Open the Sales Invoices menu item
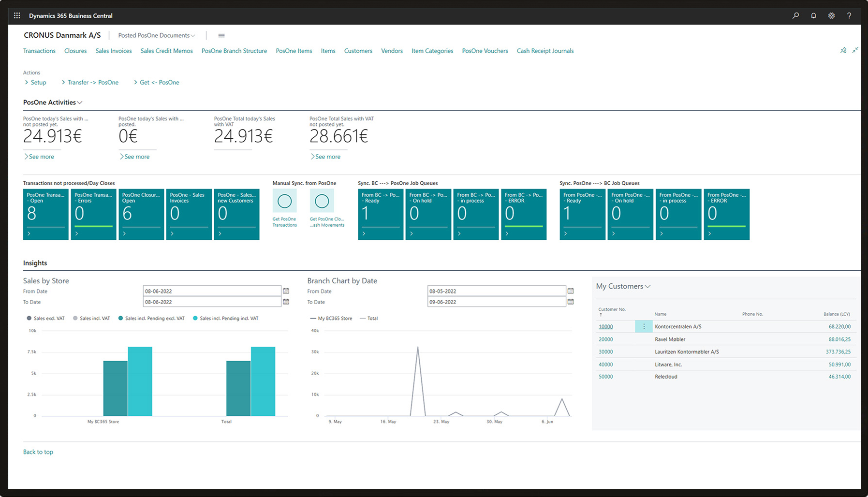 click(114, 51)
